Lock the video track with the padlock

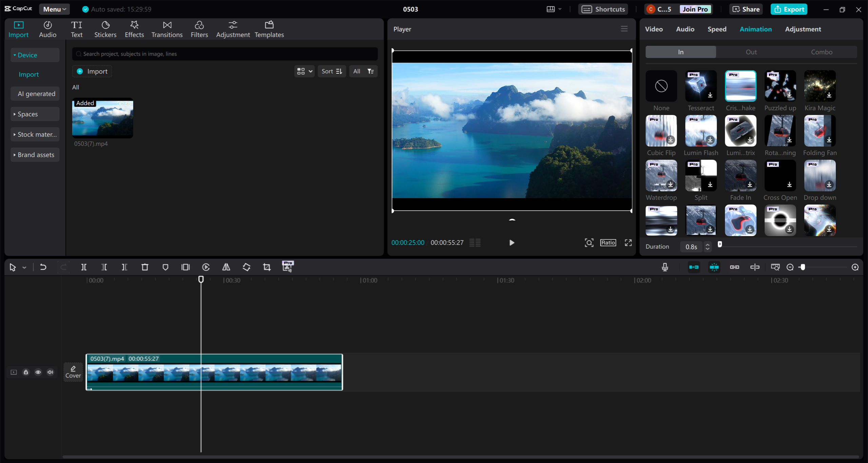(x=26, y=372)
